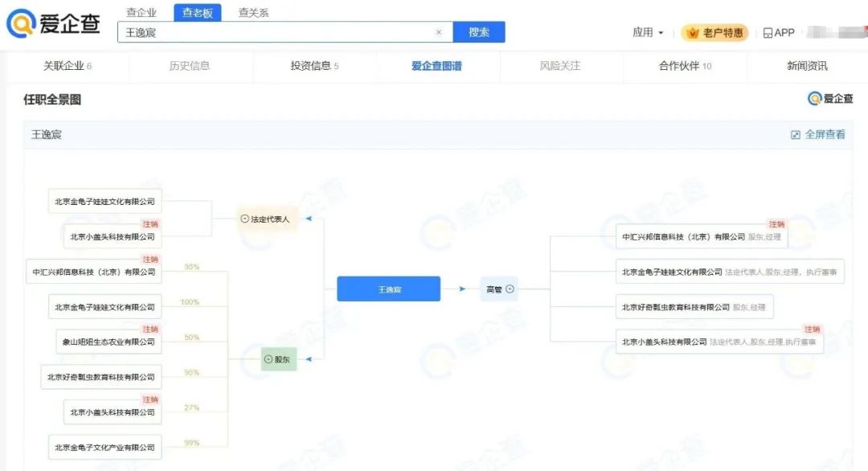The height and width of the screenshot is (471, 868).
Task: Open 北京金龟子娃娃文化有限公司 node with 100% share
Action: click(x=104, y=307)
